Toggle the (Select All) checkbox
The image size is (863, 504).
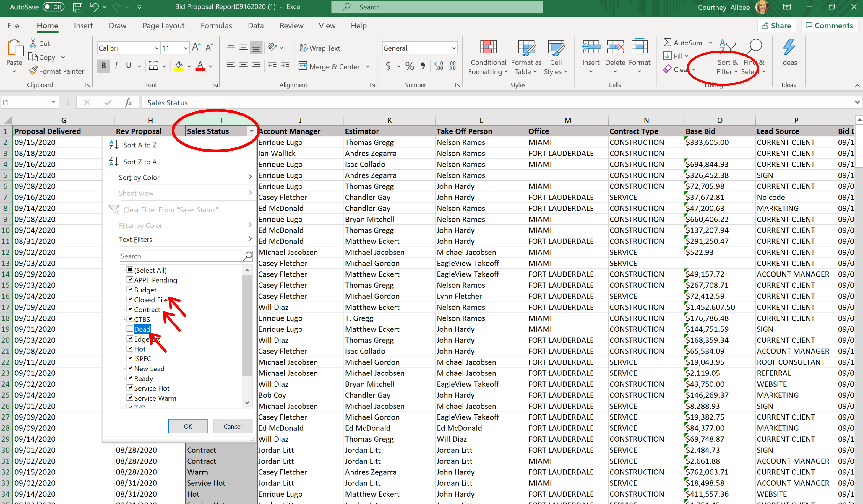(130, 270)
